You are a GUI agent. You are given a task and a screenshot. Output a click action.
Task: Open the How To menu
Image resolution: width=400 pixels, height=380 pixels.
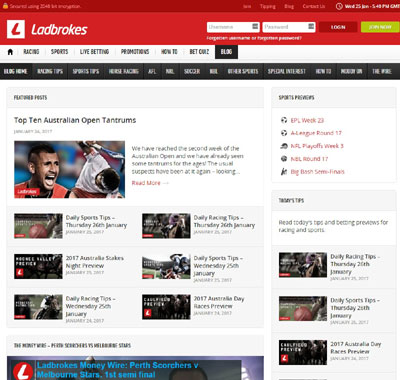tap(169, 52)
